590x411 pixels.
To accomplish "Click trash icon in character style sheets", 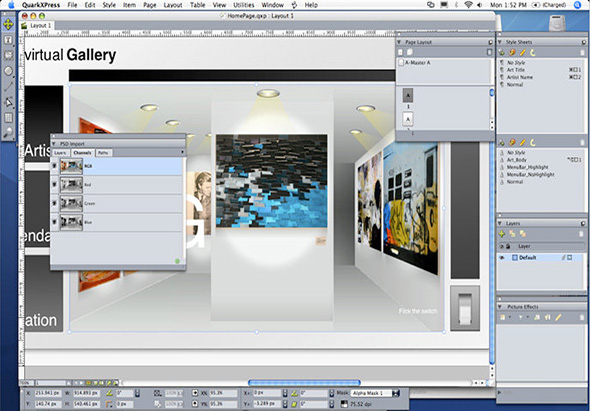I will (x=582, y=143).
